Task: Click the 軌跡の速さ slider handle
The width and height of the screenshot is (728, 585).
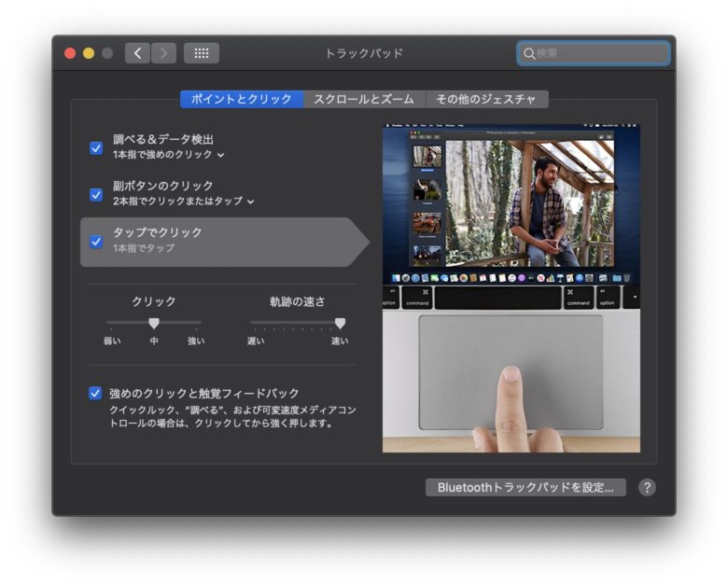Action: [340, 323]
